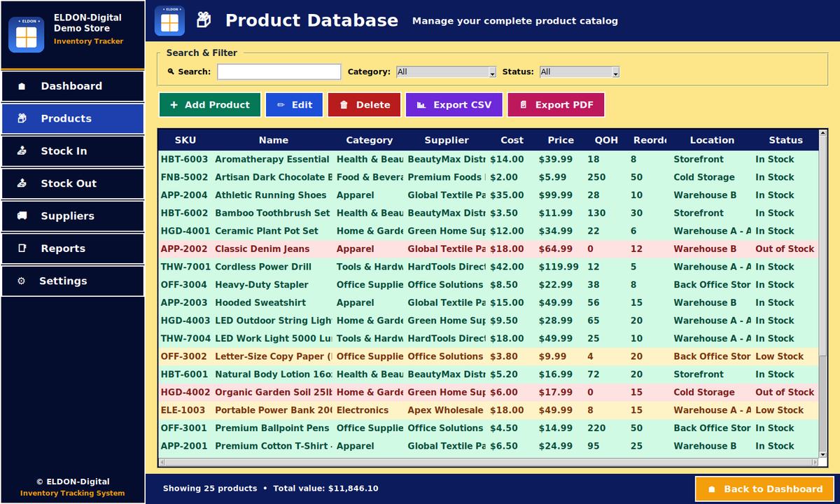The image size is (840, 504).
Task: Click the trash icon on Delete button
Action: [x=344, y=105]
